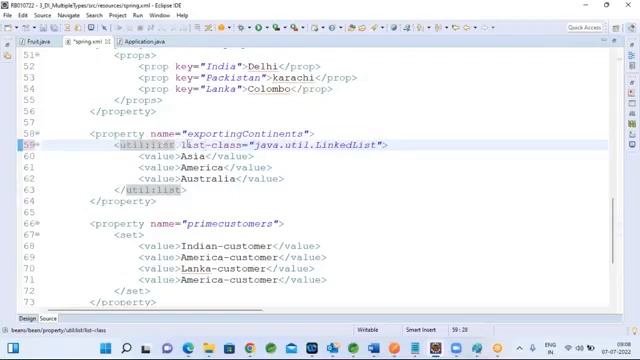This screenshot has width=640, height=360.
Task: Click the orange circle toolbar icon
Action: pos(221,28)
